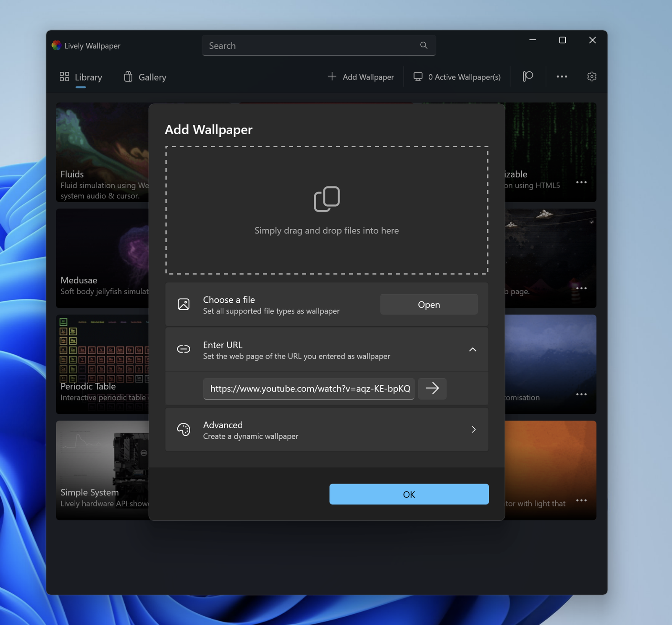
Task: Close the Lively Wallpaper window
Action: [592, 40]
